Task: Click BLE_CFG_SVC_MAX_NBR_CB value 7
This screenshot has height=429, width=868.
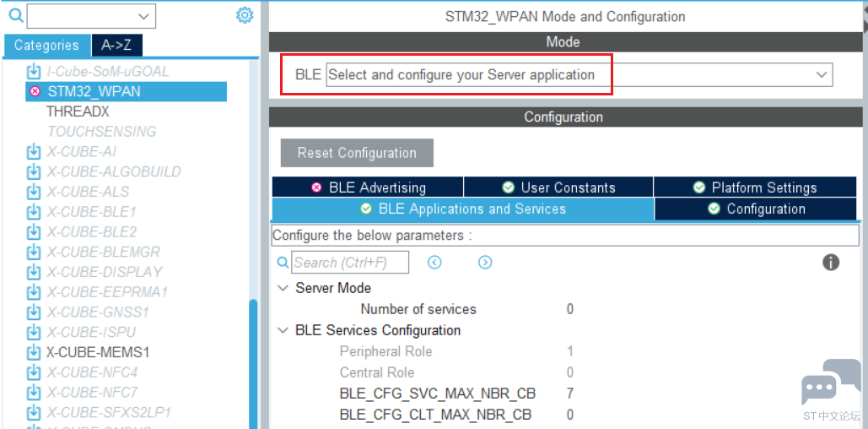Action: (569, 394)
